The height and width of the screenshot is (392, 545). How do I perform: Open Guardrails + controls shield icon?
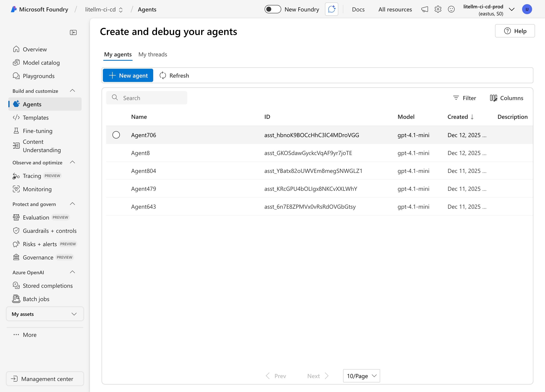coord(16,231)
